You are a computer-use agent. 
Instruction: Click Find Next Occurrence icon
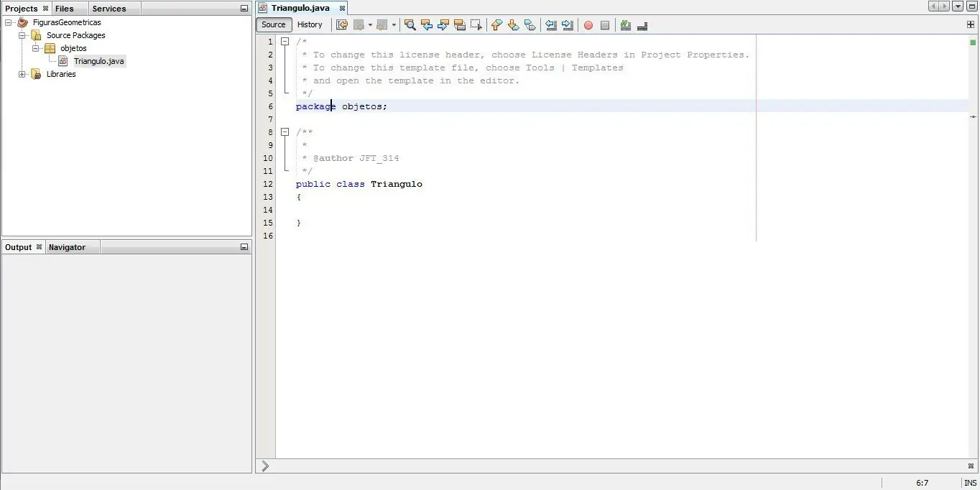(x=443, y=24)
